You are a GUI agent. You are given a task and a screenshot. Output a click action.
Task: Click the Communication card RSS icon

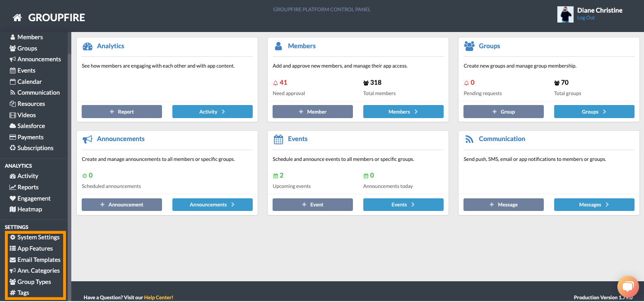click(469, 139)
